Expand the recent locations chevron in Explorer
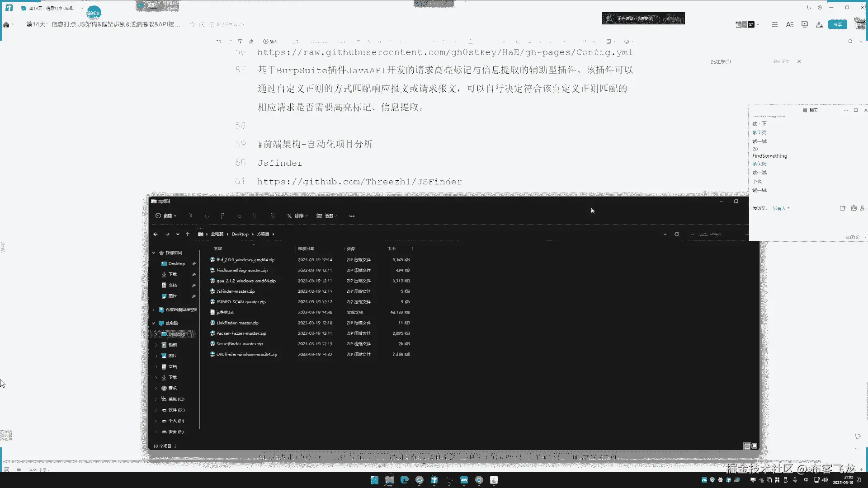868x488 pixels. (178, 234)
